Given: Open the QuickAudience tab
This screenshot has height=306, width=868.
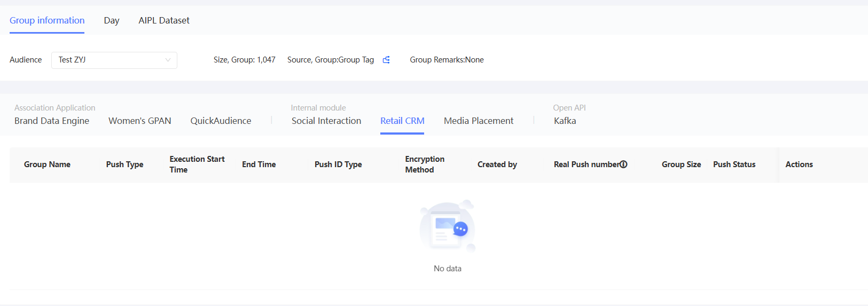Looking at the screenshot, I should (x=221, y=121).
